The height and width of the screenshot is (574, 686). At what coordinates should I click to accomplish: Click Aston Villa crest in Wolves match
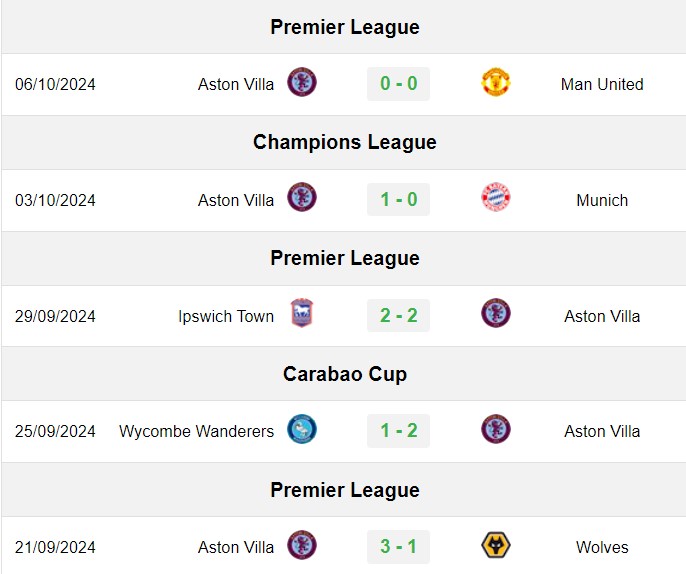[302, 545]
